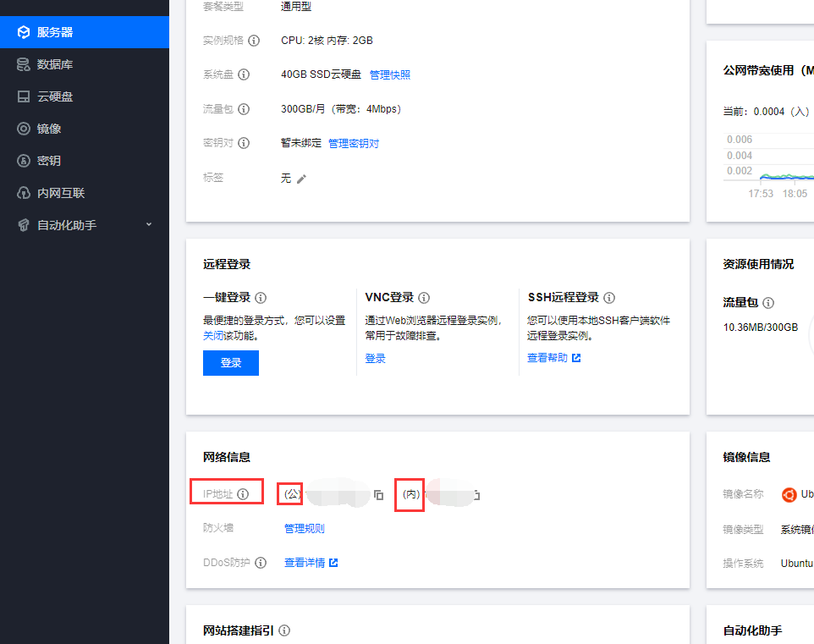
Task: Click the 资源使用情况 heading
Action: click(x=758, y=264)
